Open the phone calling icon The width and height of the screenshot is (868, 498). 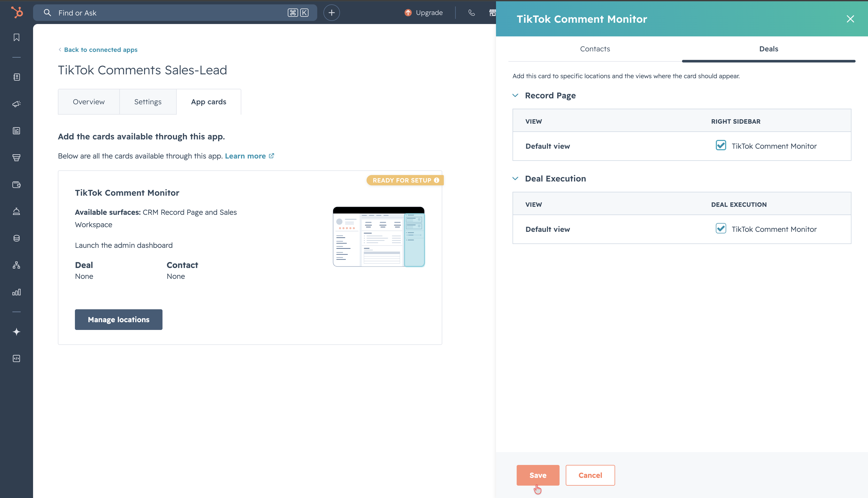471,13
